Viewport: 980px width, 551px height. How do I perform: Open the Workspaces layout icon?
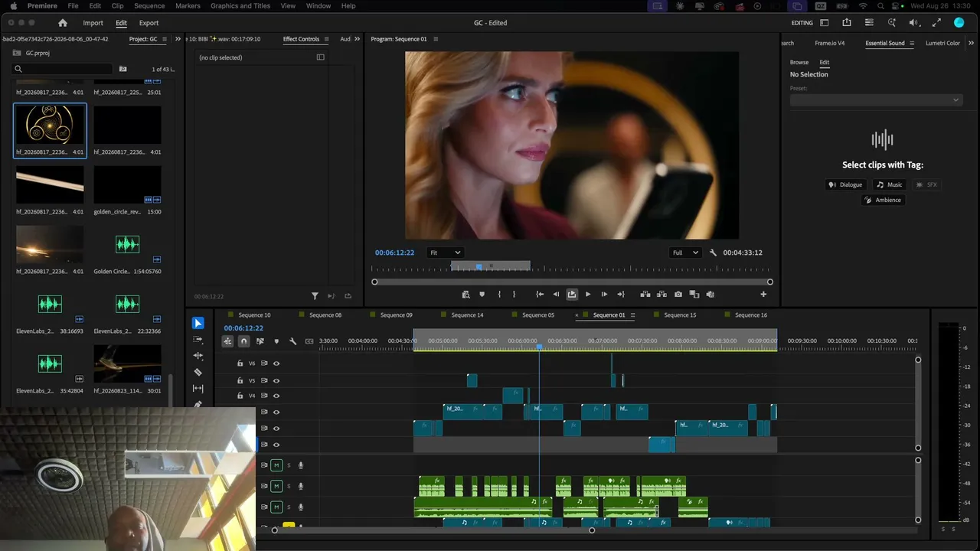coord(824,23)
